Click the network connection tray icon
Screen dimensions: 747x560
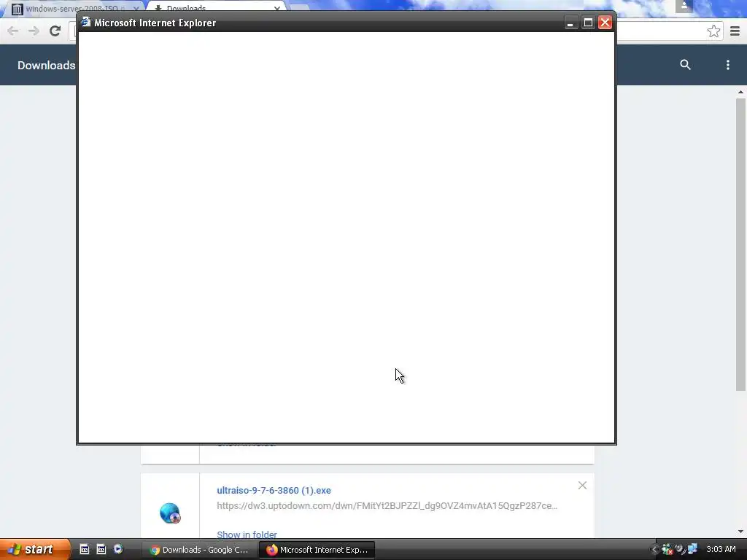point(692,550)
